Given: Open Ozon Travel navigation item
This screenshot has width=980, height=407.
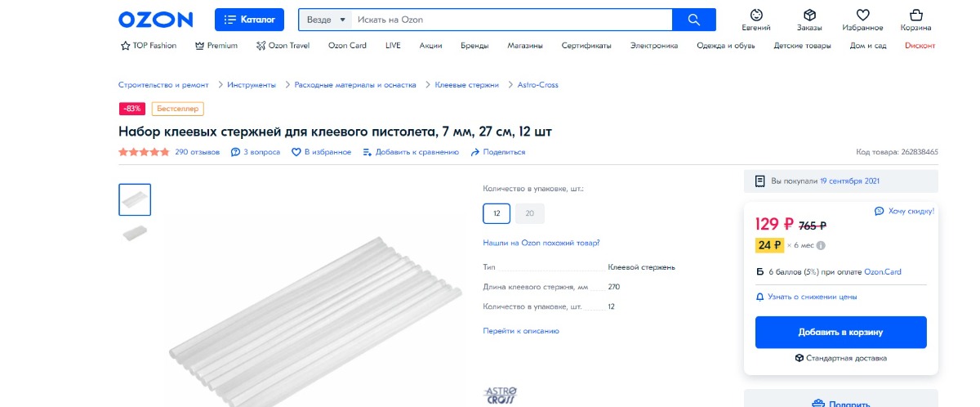Looking at the screenshot, I should [283, 46].
